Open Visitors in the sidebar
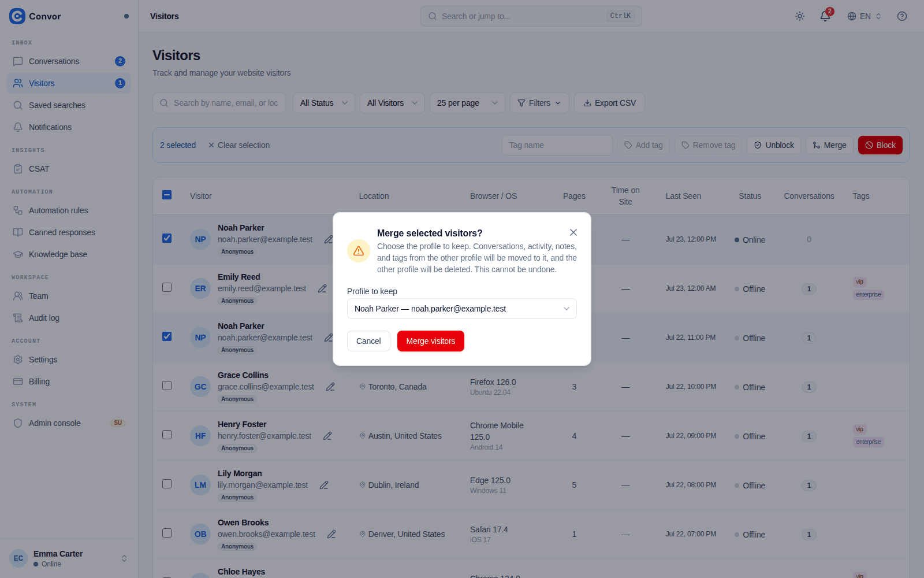Image resolution: width=924 pixels, height=578 pixels. click(x=69, y=83)
